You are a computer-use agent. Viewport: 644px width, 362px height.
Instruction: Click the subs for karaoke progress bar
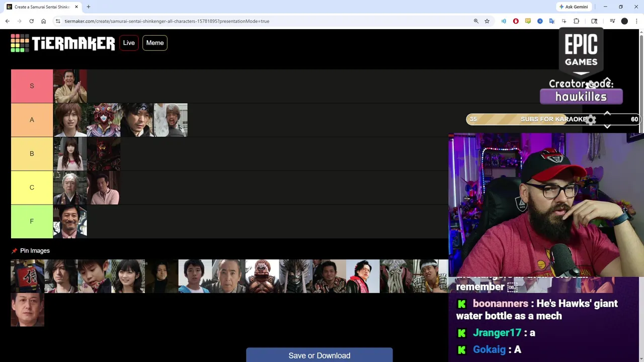553,119
